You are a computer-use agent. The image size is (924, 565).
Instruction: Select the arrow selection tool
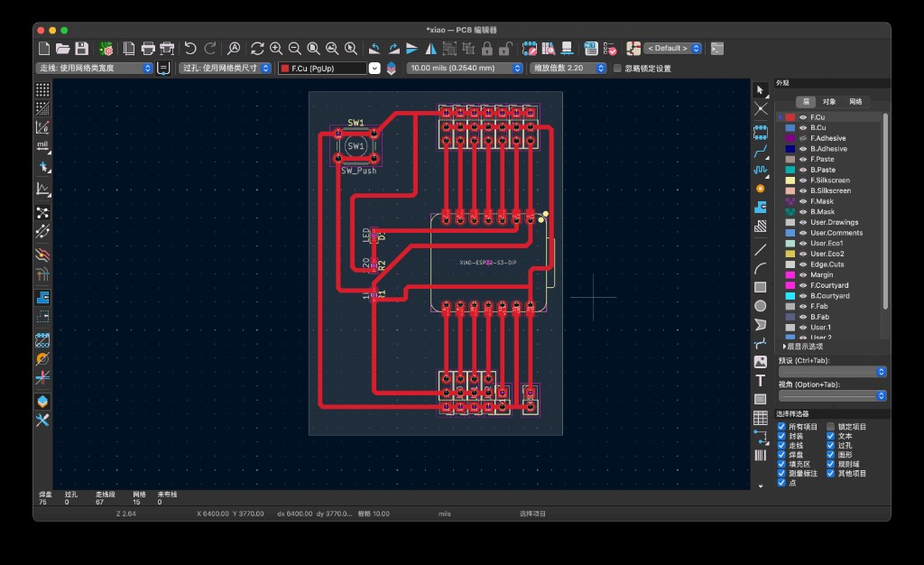[x=760, y=90]
